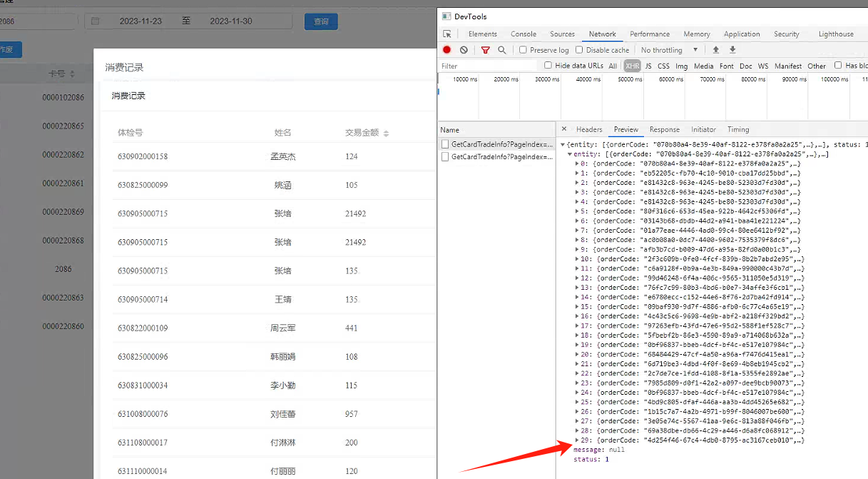Open the Memory tab
The image size is (868, 479).
point(697,34)
